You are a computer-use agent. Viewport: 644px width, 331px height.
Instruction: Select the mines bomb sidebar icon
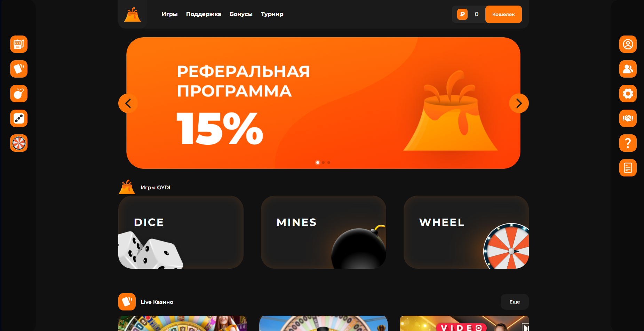(x=19, y=94)
